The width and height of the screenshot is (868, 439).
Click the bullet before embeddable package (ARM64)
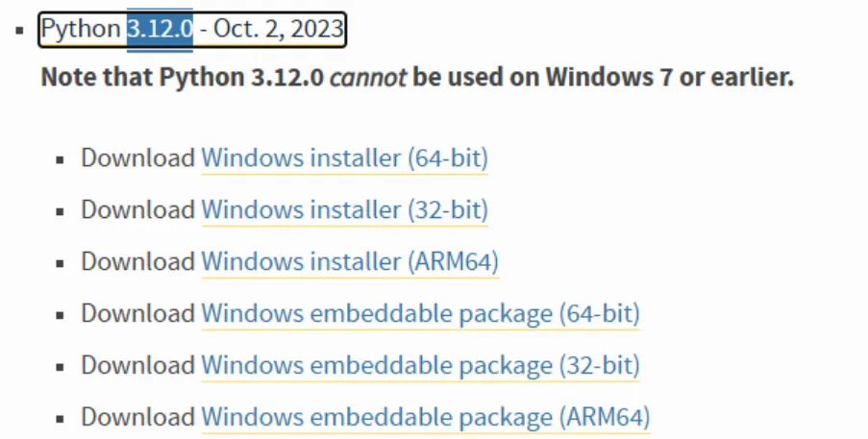tap(61, 419)
